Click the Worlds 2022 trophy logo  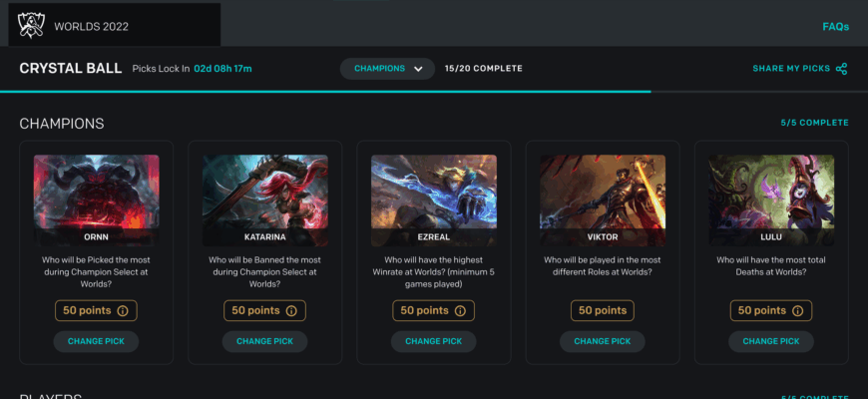click(x=32, y=25)
